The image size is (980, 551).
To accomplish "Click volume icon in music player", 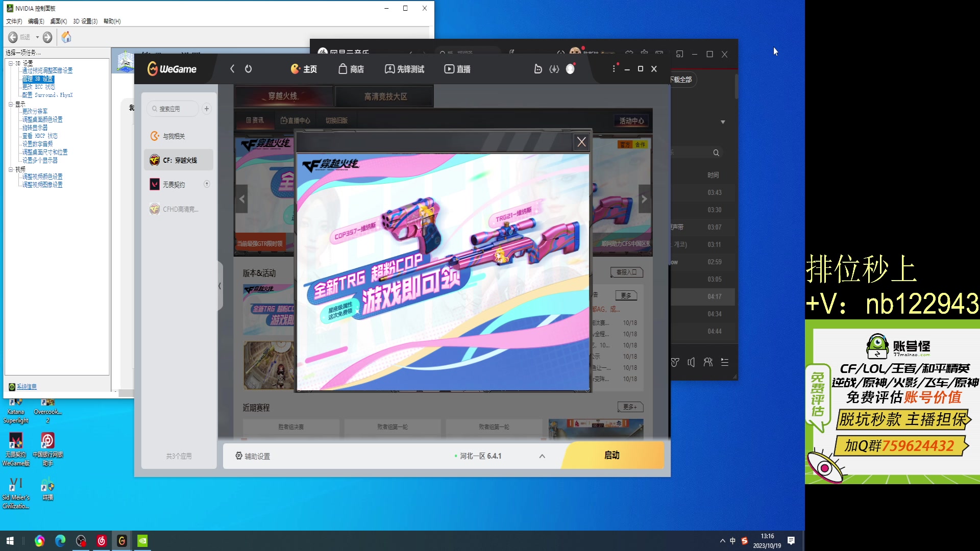I will [x=691, y=362].
